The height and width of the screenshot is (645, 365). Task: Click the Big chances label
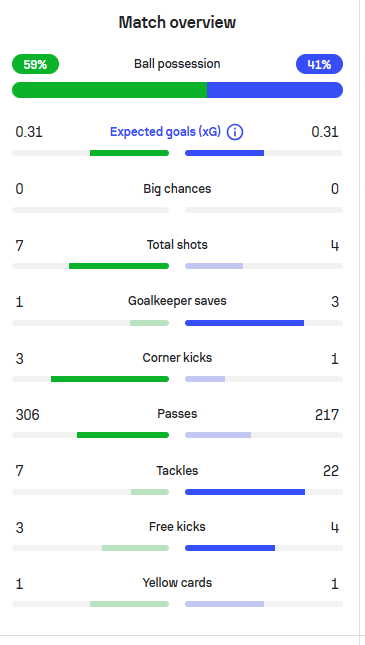(x=177, y=189)
